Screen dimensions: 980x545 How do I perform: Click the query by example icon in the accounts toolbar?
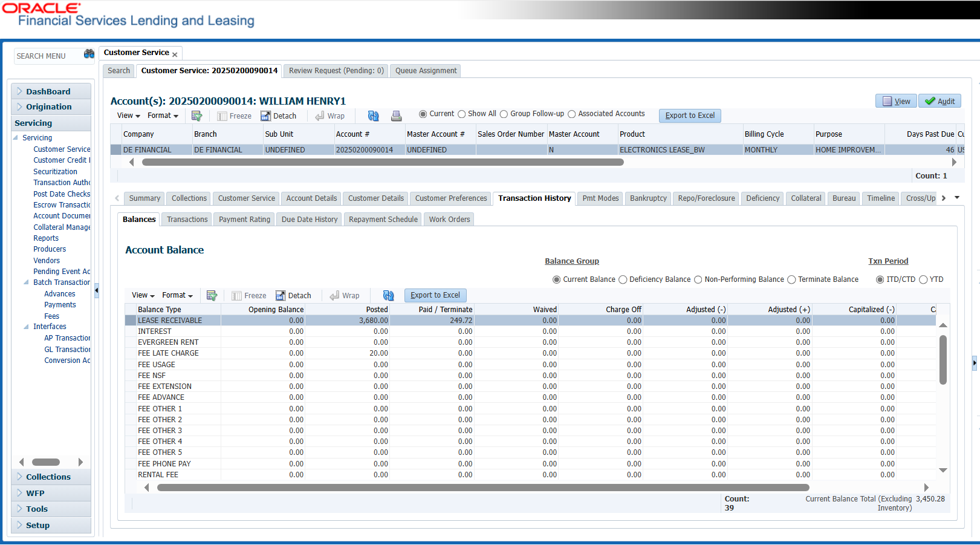(196, 116)
